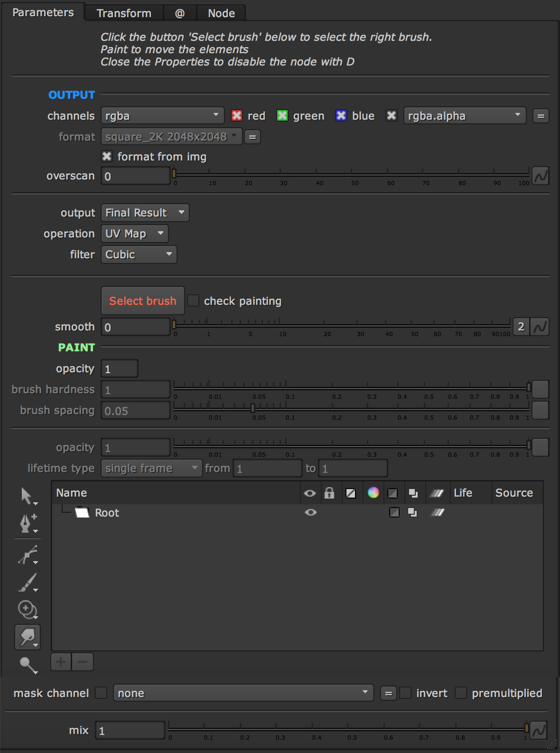560x753 pixels.
Task: Click the color wheel column header icon
Action: (373, 493)
